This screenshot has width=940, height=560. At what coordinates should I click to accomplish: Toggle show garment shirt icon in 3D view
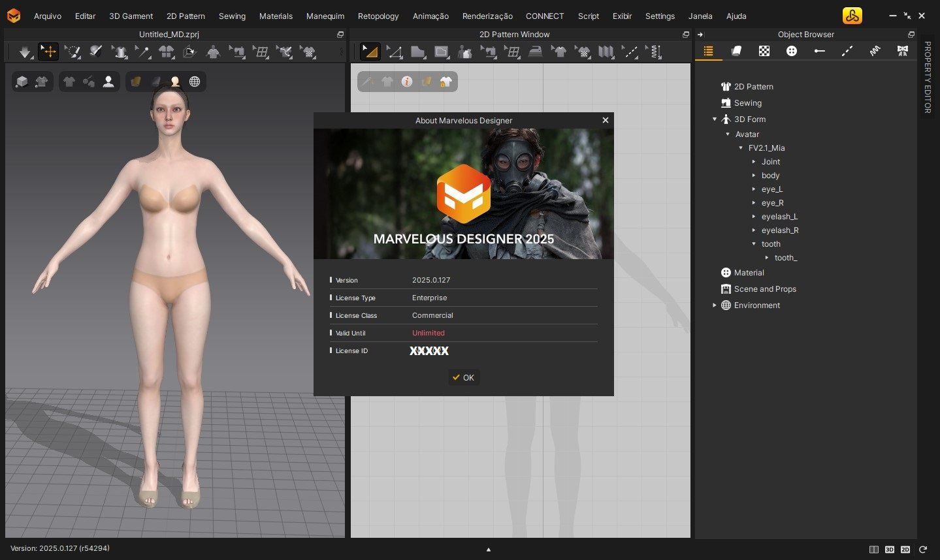[69, 82]
